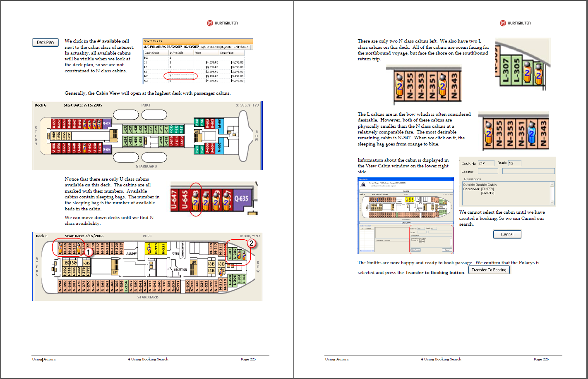Click cabin I-315 on Deck 3
Viewport: 588px width, 379px height.
[211, 264]
